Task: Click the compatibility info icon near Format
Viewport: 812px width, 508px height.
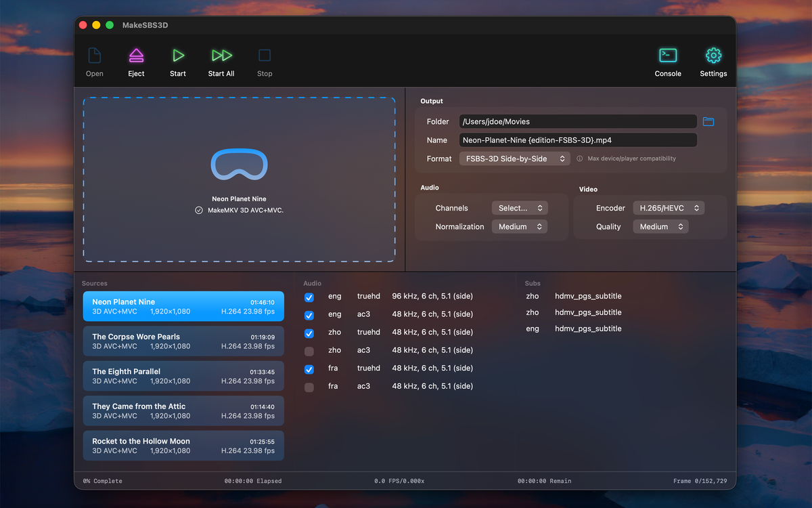Action: (580, 158)
